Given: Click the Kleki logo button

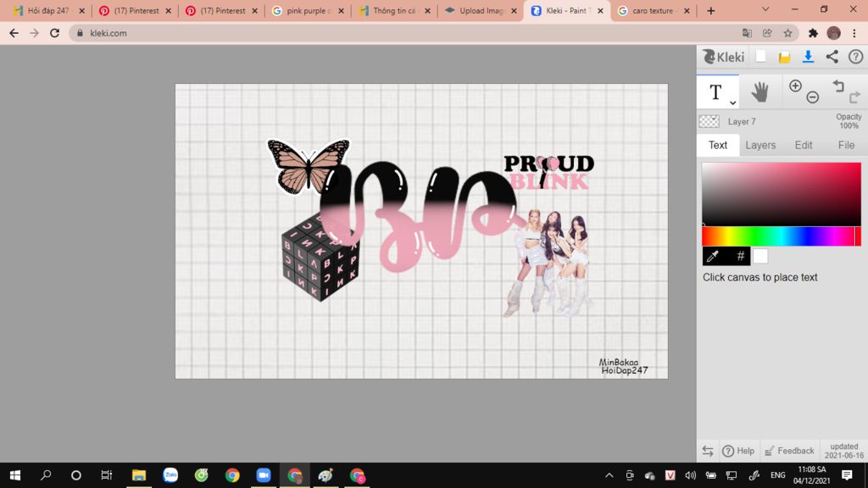Looking at the screenshot, I should click(724, 57).
